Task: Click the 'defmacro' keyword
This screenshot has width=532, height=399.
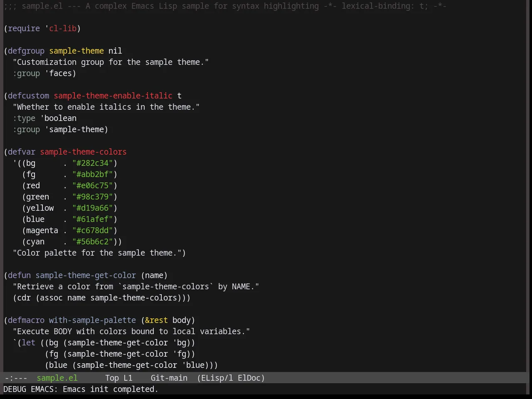Action: (26, 320)
